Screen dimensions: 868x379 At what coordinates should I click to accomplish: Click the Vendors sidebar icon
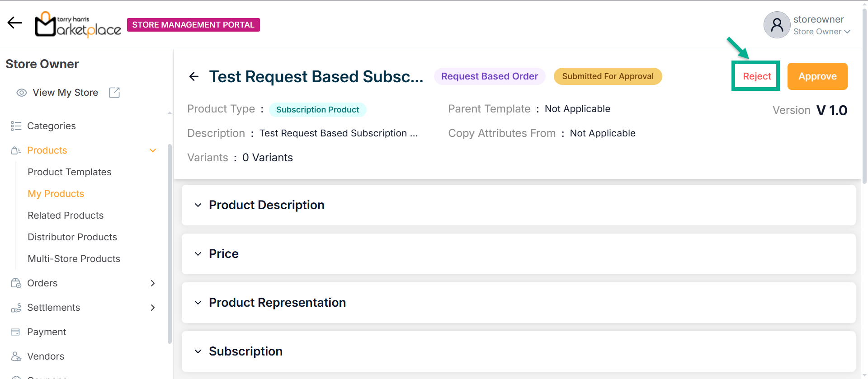point(16,356)
